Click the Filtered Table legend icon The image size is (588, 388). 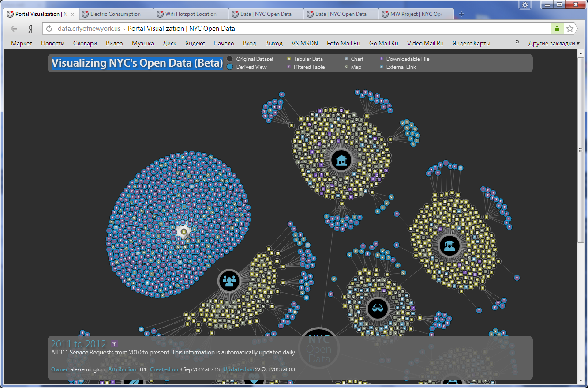[x=289, y=67]
